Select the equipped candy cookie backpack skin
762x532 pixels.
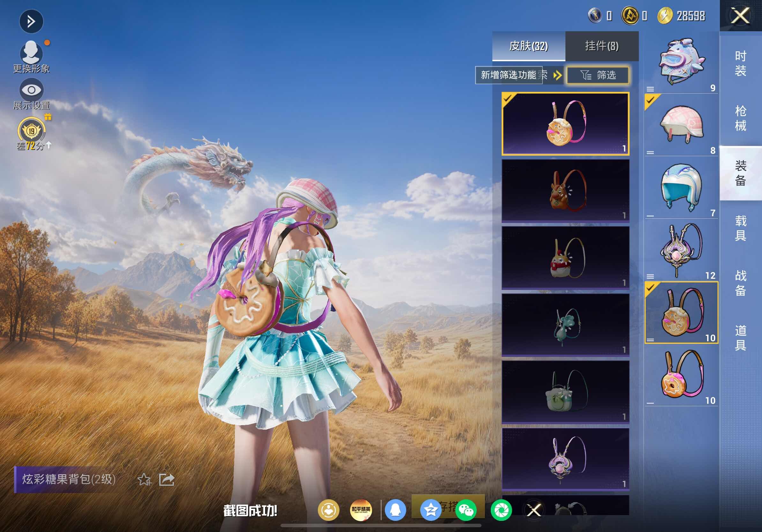[x=565, y=124]
